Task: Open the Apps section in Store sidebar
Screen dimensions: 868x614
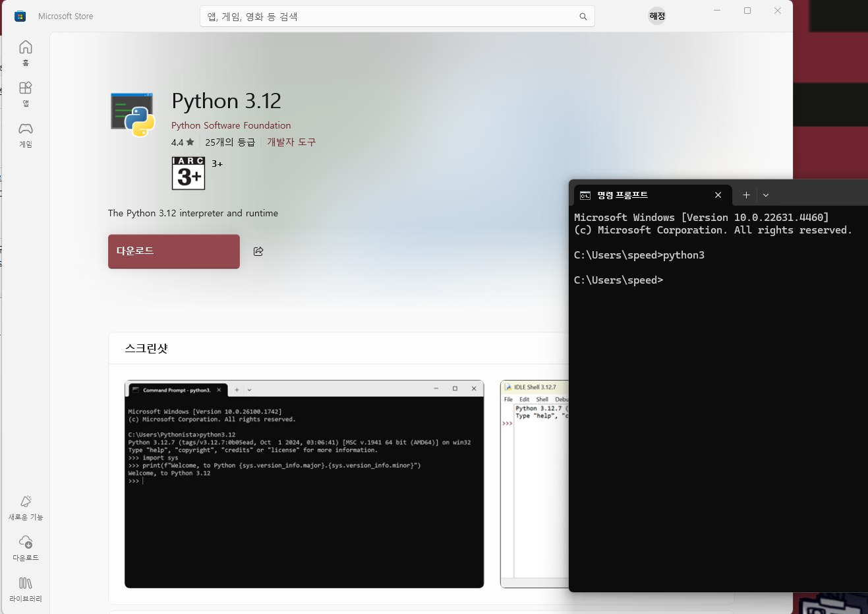Action: (x=26, y=94)
